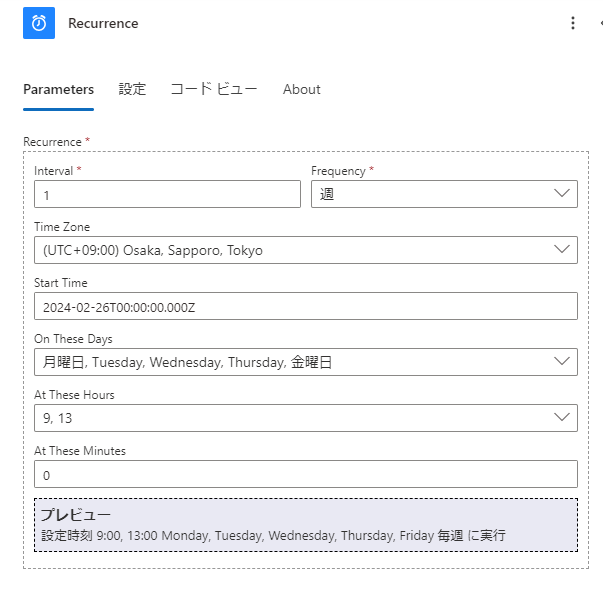Click the プレビュー heading
Image resolution: width=603 pixels, height=595 pixels.
pos(75,514)
